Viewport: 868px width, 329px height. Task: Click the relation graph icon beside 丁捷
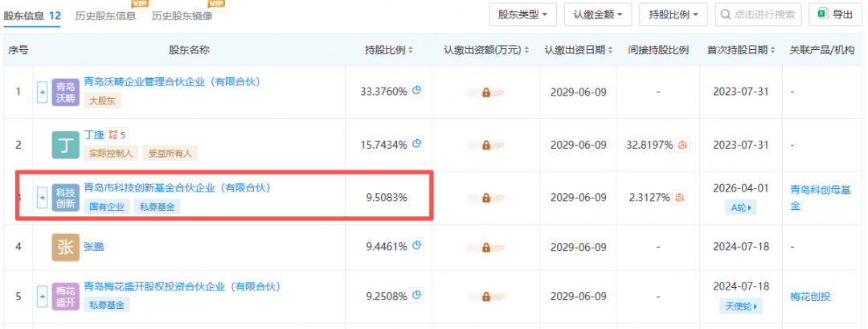pos(113,134)
